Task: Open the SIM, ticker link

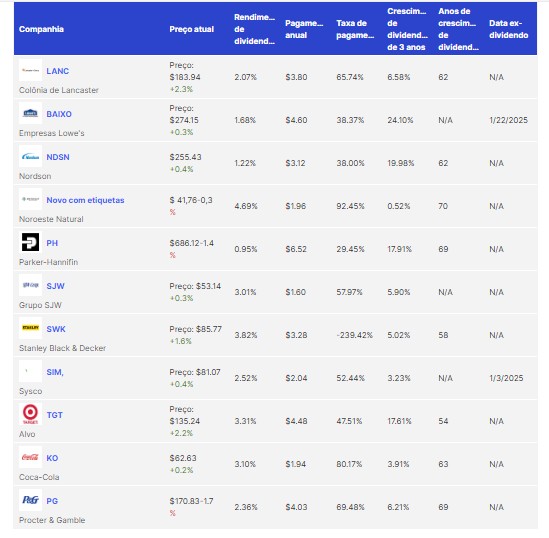Action: click(55, 372)
